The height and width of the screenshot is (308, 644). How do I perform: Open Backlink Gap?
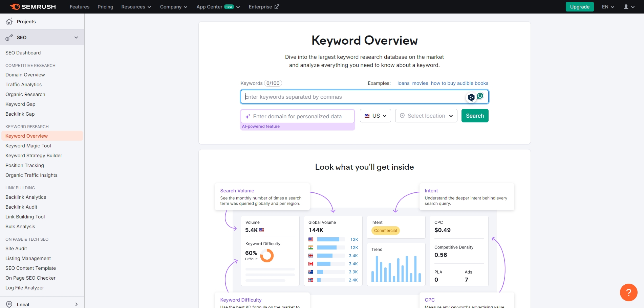click(x=20, y=114)
